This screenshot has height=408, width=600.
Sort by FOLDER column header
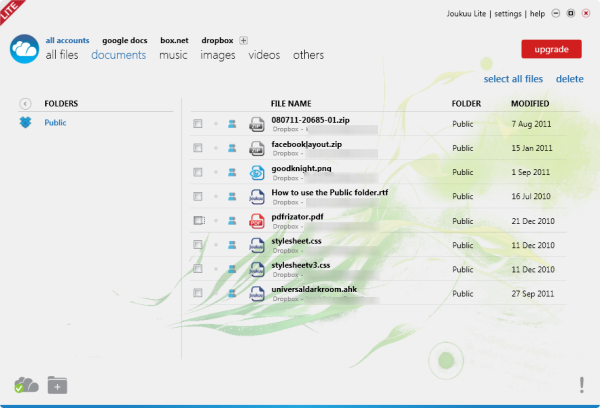click(466, 104)
